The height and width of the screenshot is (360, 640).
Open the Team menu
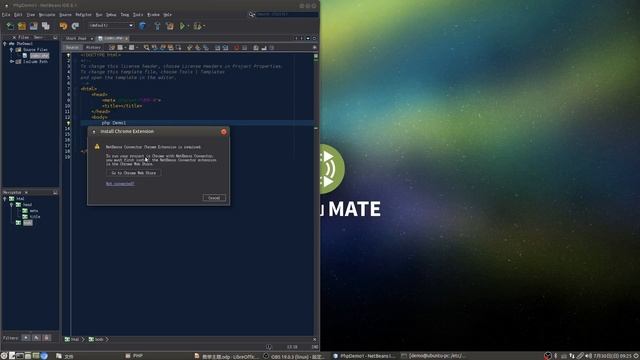125,15
